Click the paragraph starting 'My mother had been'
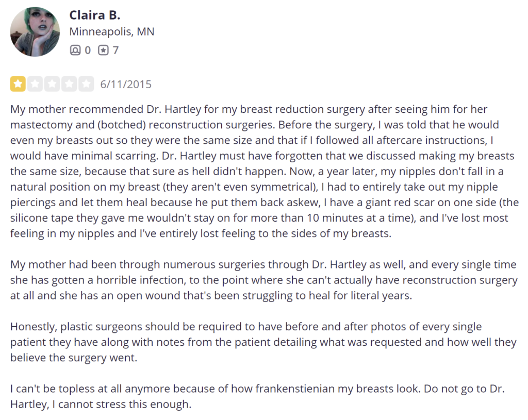Screen dimensions: 528x420 point(264,280)
